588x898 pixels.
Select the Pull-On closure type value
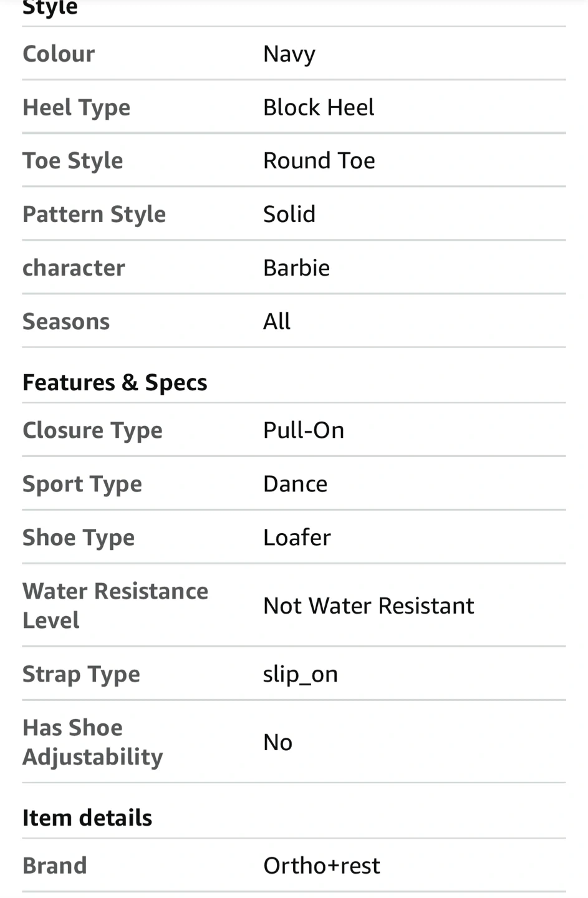(x=304, y=430)
